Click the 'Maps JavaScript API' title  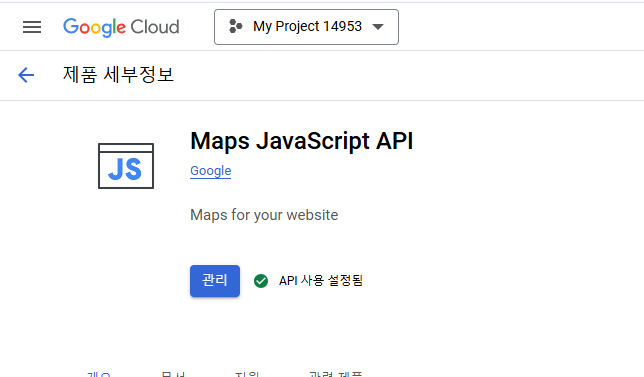point(301,141)
